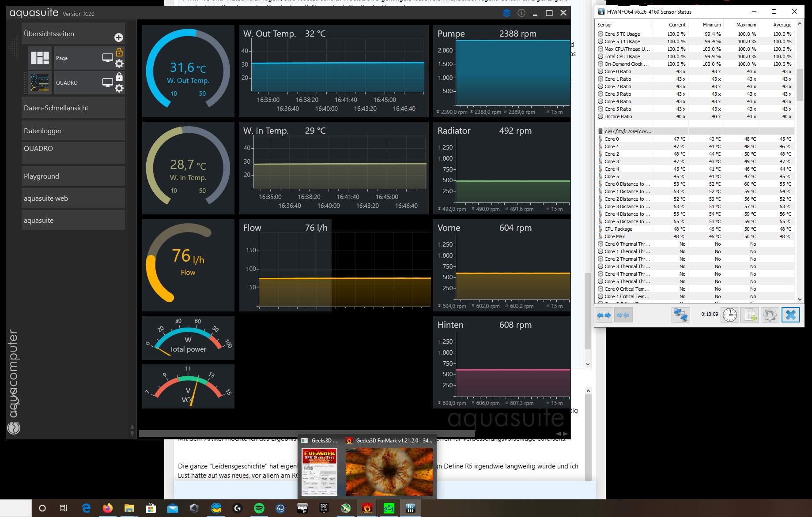
Task: Open the Daten-Schnellansicht section
Action: pos(73,108)
